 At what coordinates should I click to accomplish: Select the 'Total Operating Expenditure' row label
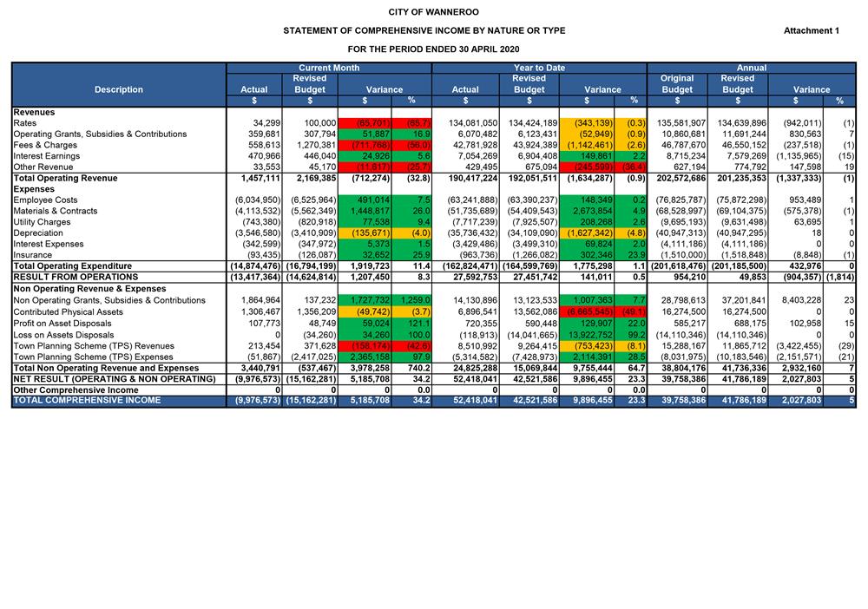[x=73, y=266]
